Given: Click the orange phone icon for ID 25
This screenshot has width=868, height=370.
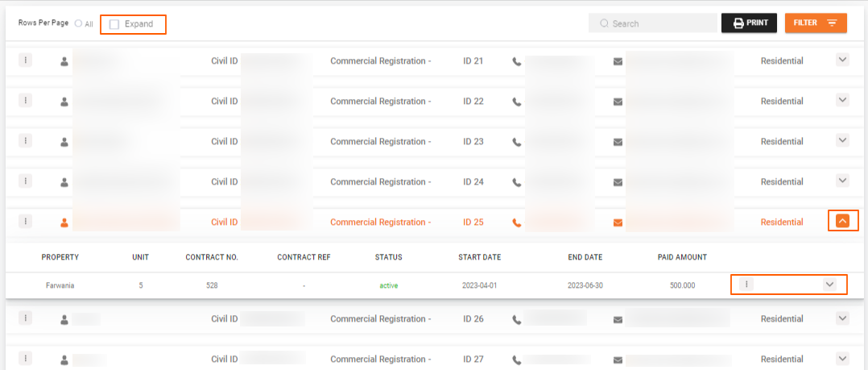Looking at the screenshot, I should tap(517, 222).
